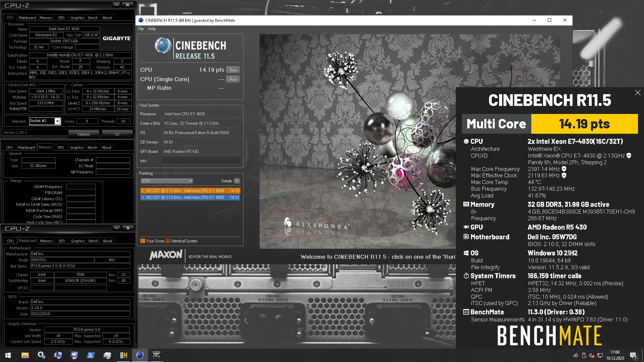Click the memory Size 32 GBytes value
The image size is (644, 362).
tap(38, 166)
